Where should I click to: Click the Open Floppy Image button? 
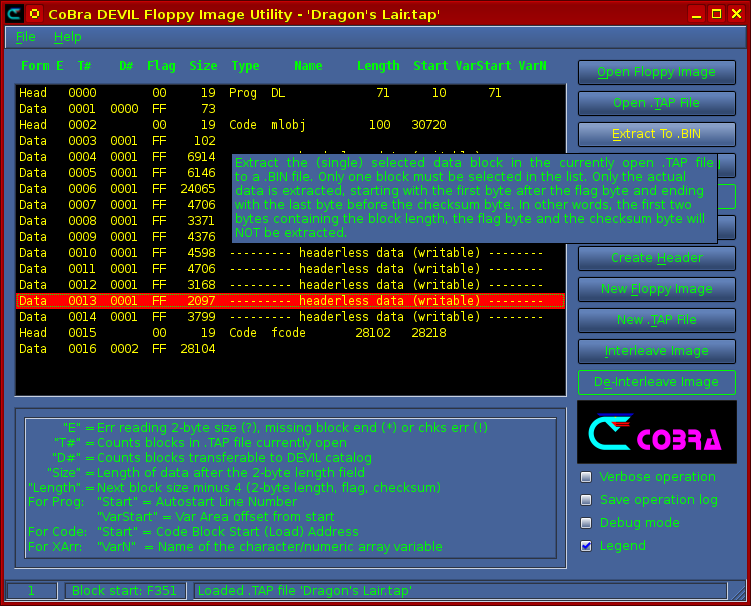pos(656,72)
